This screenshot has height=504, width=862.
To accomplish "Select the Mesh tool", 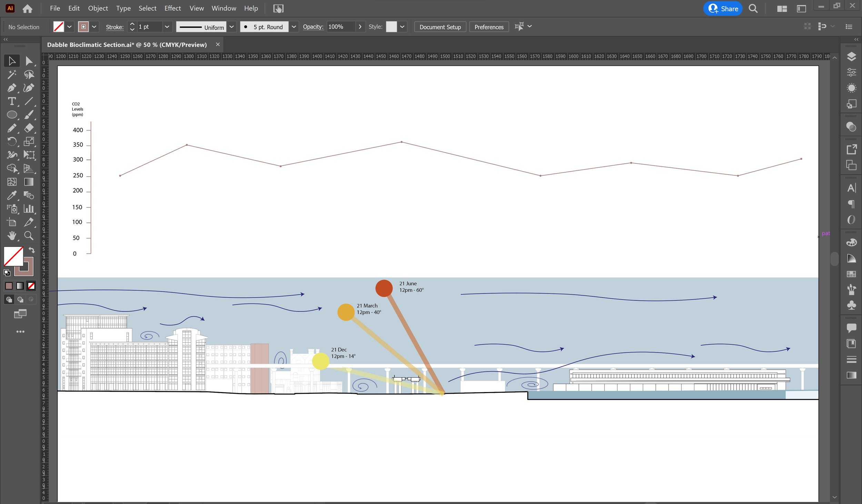I will [x=12, y=182].
